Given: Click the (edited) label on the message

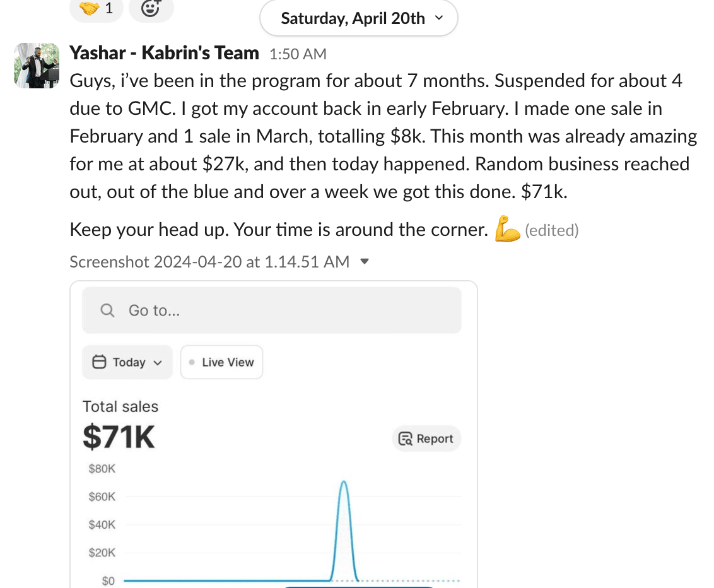Looking at the screenshot, I should pos(551,231).
